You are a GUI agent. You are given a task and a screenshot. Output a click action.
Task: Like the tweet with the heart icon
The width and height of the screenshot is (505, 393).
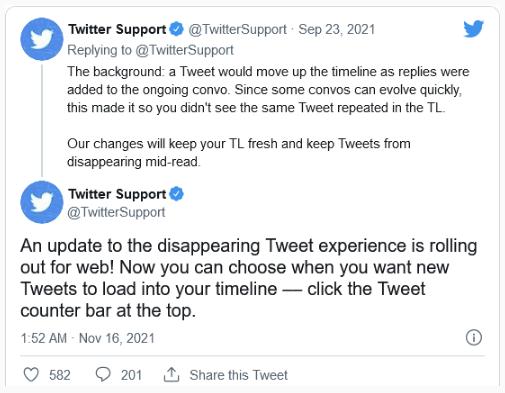[31, 375]
